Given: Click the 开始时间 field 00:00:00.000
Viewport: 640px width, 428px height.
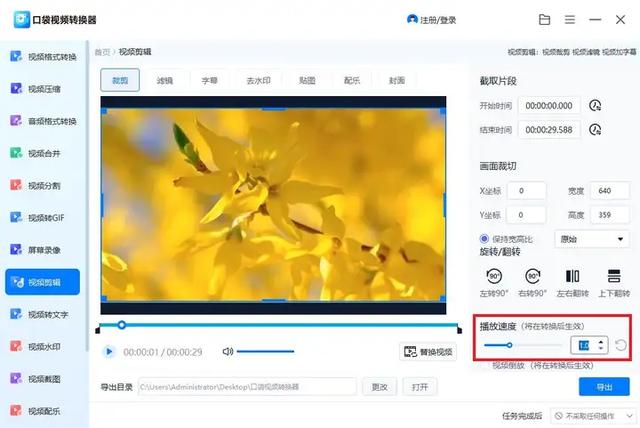Looking at the screenshot, I should 549,106.
